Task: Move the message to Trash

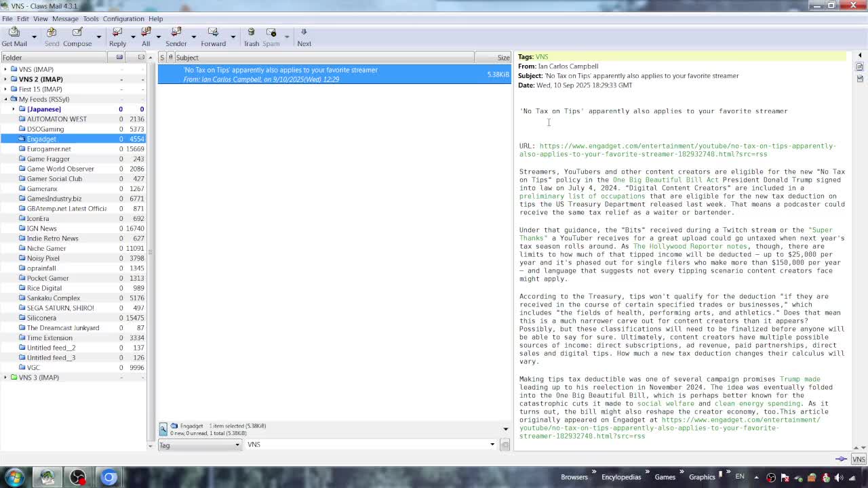Action: 251,37
